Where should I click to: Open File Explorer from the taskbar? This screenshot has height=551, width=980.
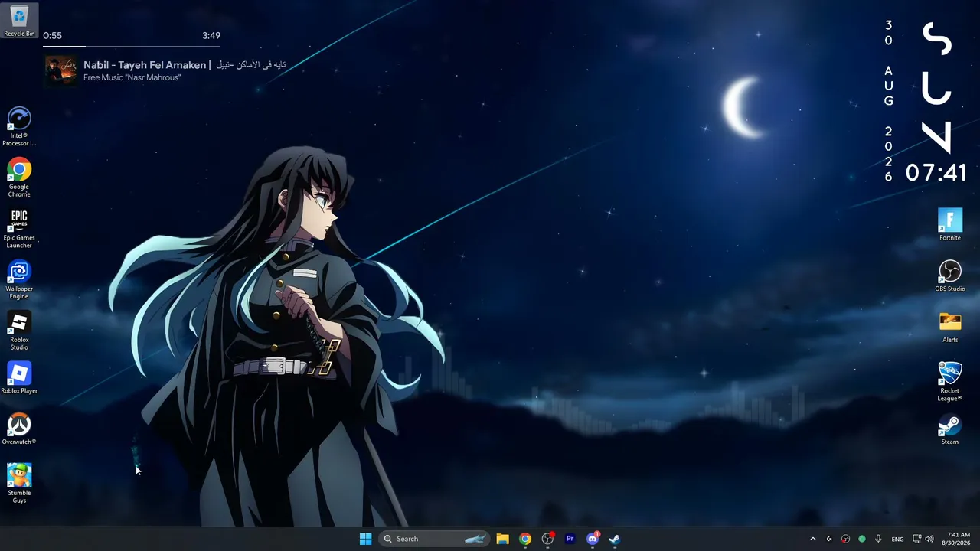[x=502, y=539]
